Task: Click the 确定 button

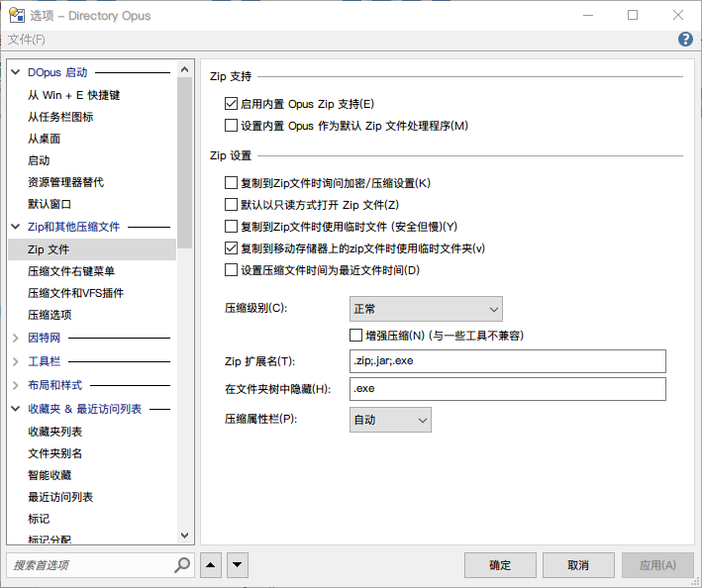Action: 500,565
